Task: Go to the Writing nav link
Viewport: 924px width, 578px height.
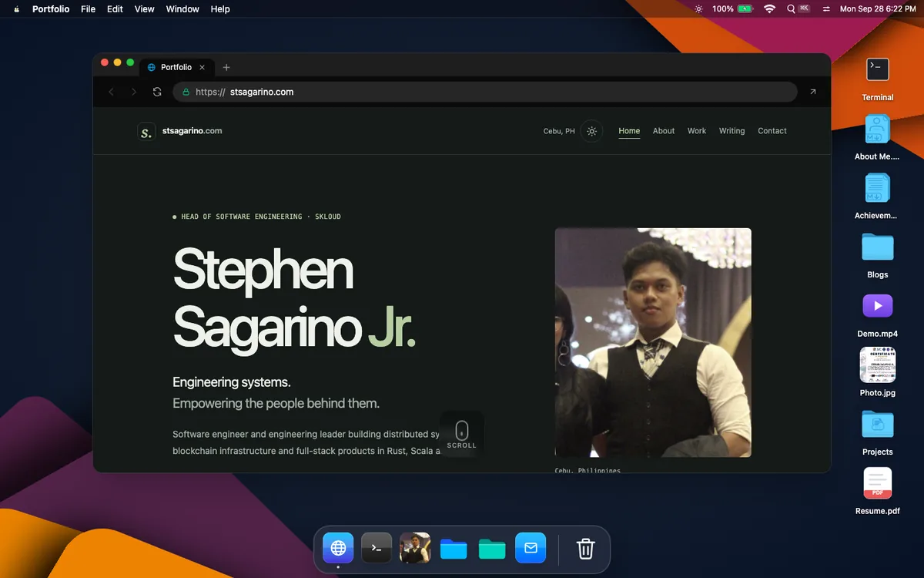Action: 731,131
